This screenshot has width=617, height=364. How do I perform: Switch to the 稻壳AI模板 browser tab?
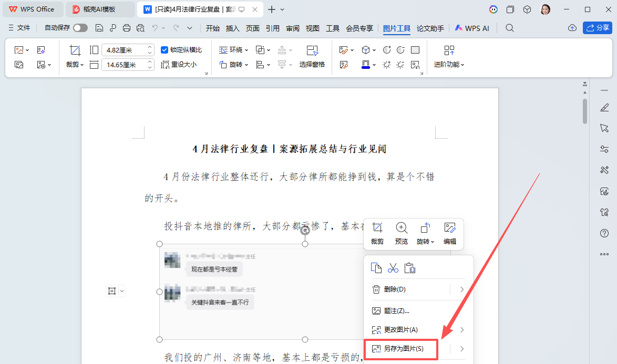100,9
